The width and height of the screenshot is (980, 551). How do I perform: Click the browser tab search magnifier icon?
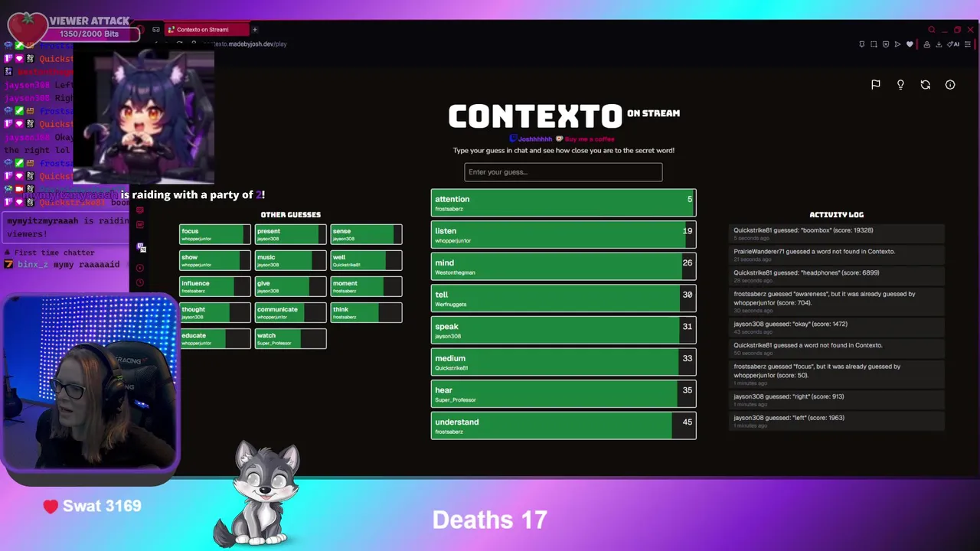(x=932, y=30)
